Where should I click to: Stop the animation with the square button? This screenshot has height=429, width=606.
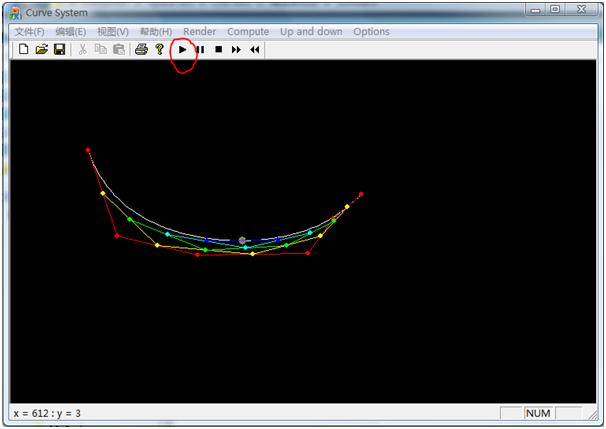(219, 49)
